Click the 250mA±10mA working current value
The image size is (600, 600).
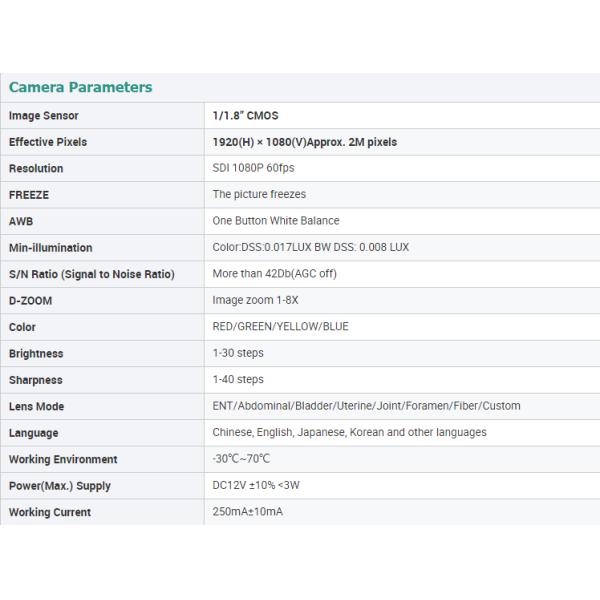coord(247,512)
